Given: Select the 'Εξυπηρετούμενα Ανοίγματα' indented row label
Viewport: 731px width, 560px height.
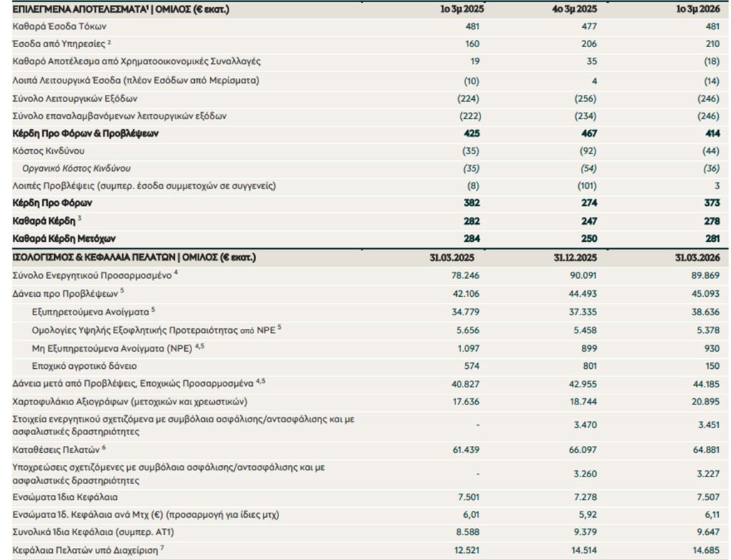Looking at the screenshot, I should coord(93,310).
